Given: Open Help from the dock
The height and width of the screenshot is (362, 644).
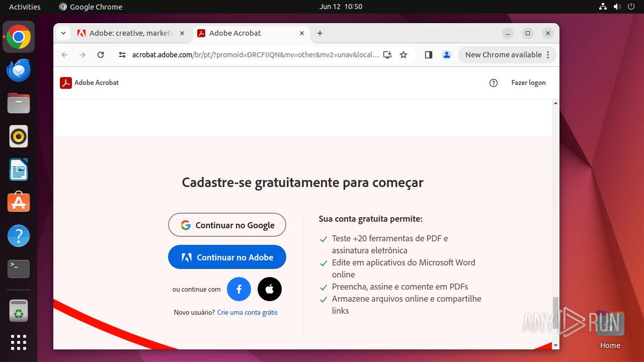Looking at the screenshot, I should (x=19, y=236).
